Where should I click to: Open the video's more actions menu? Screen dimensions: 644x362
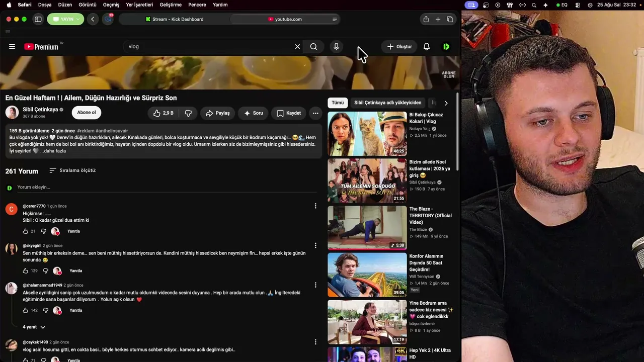click(315, 113)
